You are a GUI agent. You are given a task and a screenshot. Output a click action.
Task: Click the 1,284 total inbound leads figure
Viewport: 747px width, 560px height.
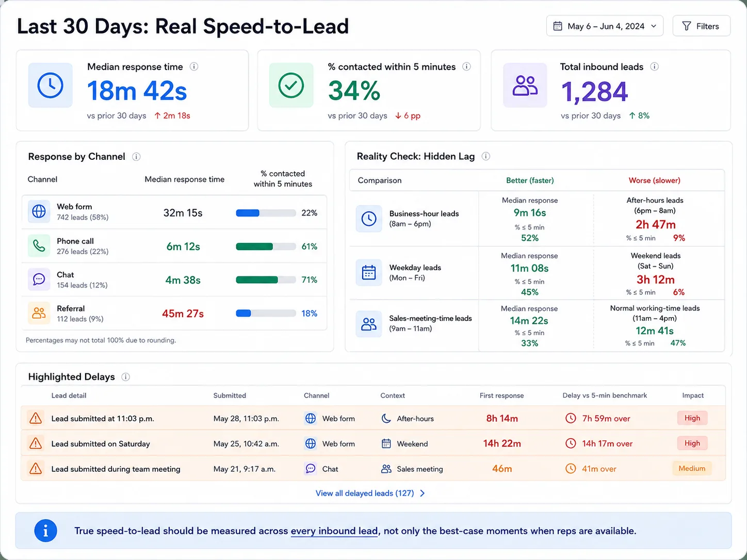[x=594, y=92]
